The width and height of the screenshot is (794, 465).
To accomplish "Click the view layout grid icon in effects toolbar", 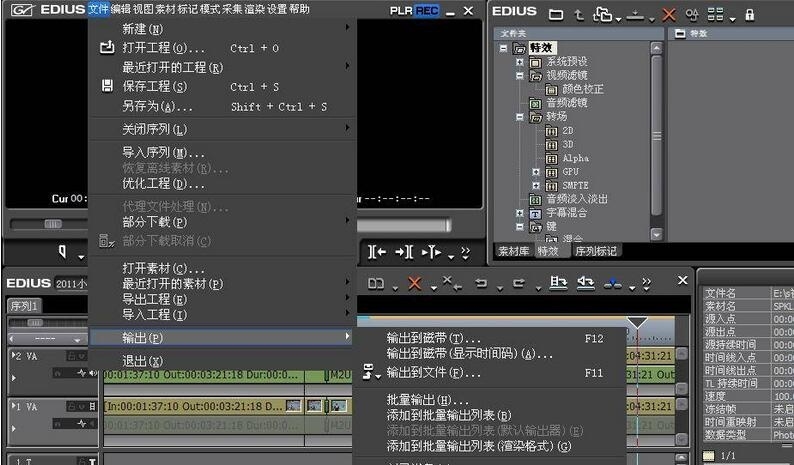I will point(715,15).
